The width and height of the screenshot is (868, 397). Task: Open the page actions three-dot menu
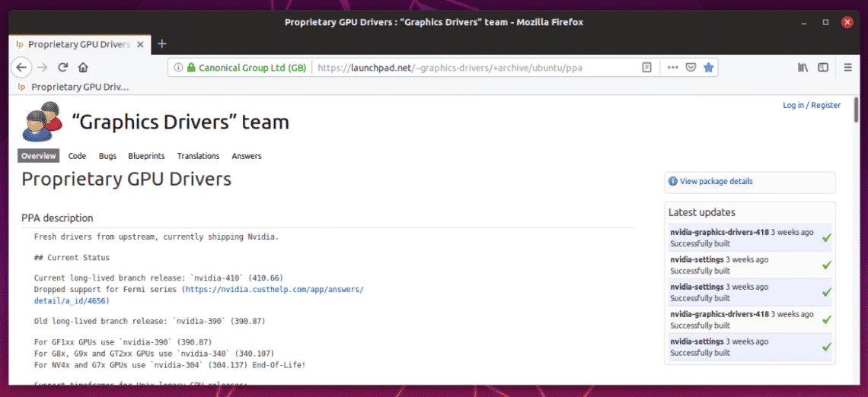click(672, 68)
